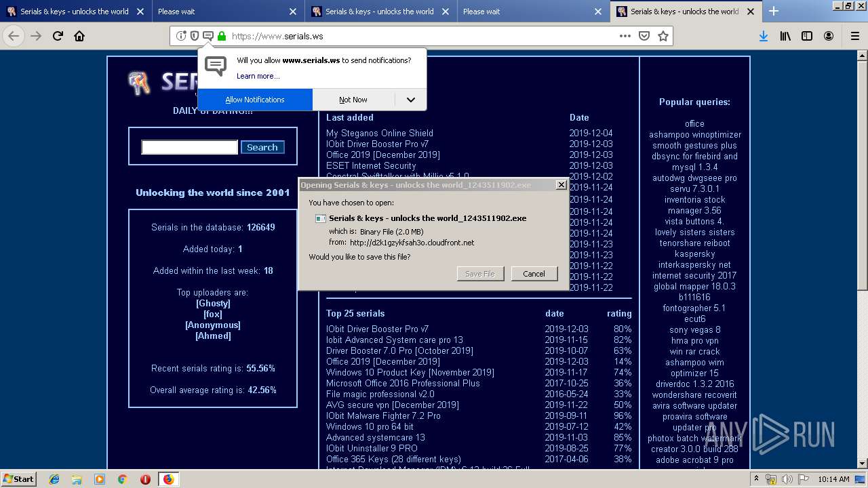The width and height of the screenshot is (868, 488).
Task: Click the Save File button
Action: coord(480,274)
